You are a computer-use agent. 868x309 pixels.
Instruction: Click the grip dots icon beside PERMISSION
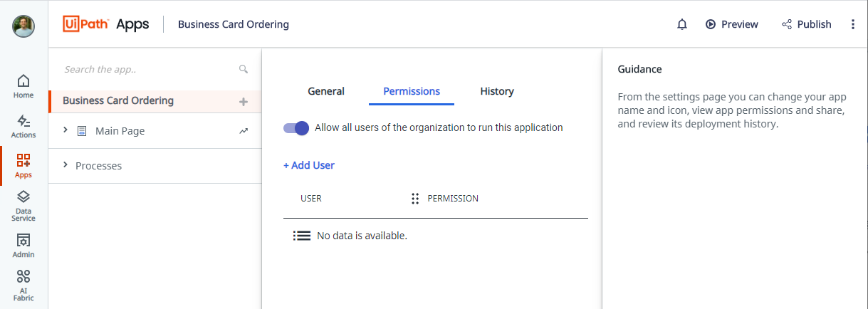pos(415,199)
